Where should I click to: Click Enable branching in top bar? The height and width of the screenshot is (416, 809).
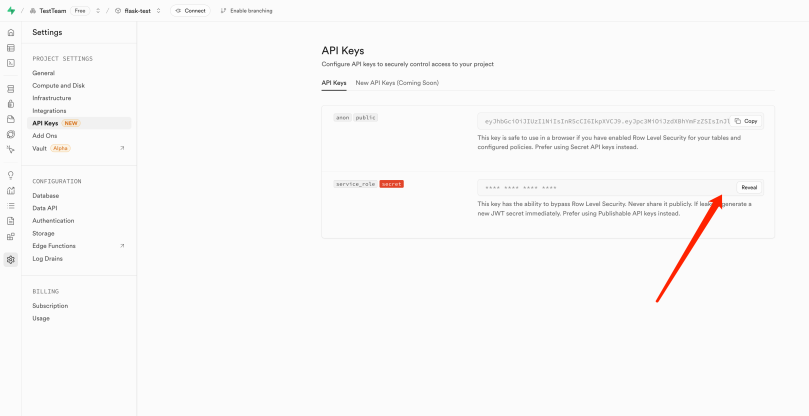[246, 10]
